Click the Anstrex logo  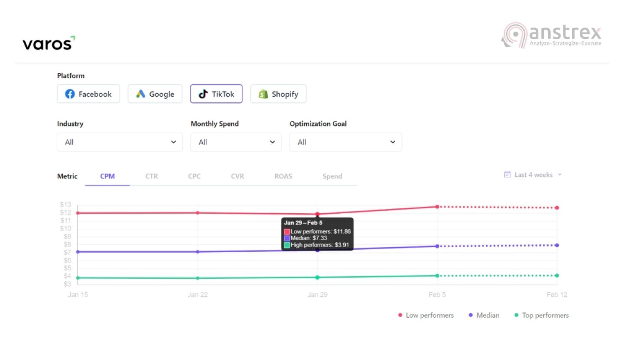coord(552,35)
